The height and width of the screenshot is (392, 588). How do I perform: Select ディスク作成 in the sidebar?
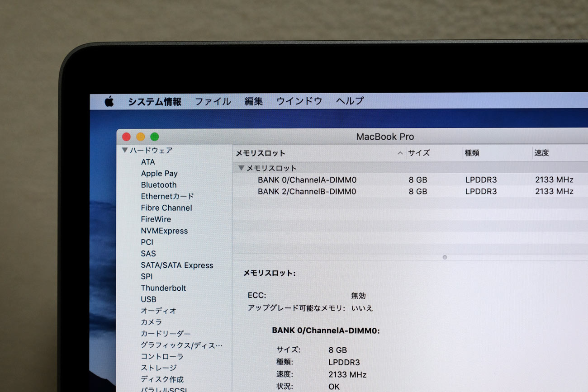tap(162, 379)
